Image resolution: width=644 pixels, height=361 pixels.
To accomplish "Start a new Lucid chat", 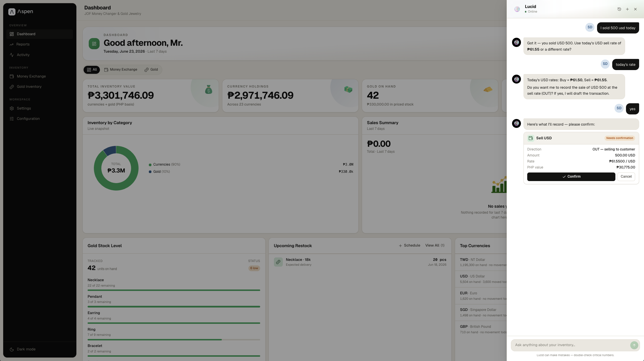I will pos(627,9).
